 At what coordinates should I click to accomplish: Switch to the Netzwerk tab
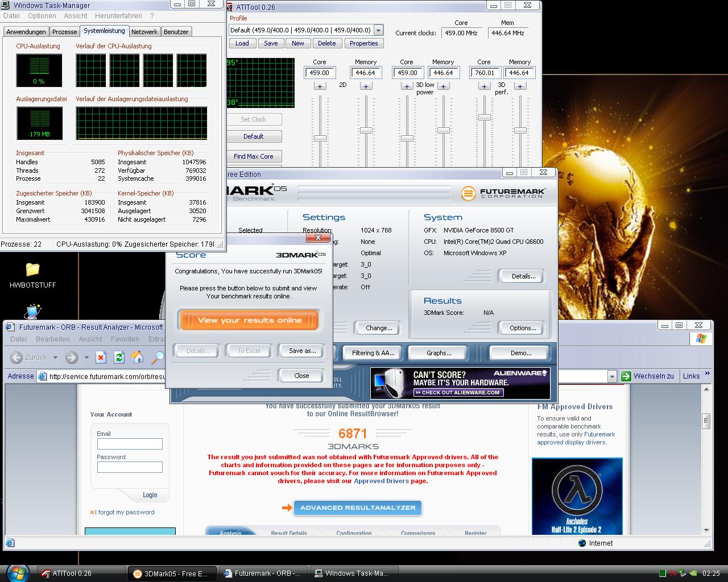[144, 32]
